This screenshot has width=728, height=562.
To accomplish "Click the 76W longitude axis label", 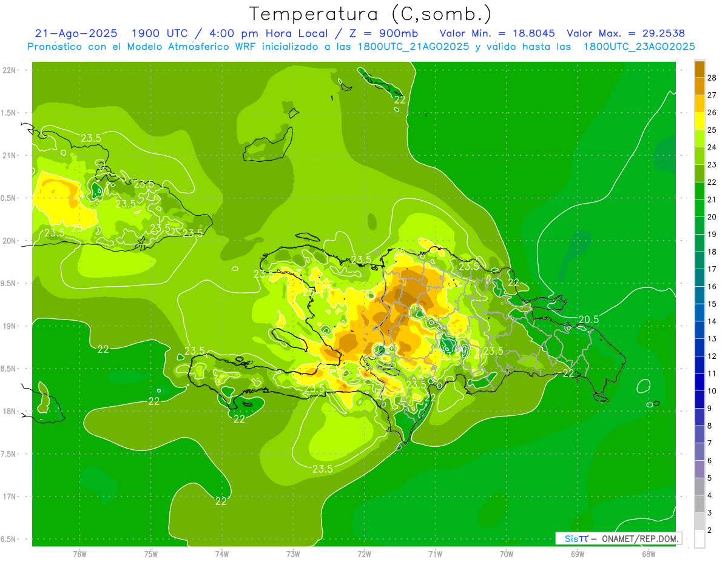I will pyautogui.click(x=79, y=554).
